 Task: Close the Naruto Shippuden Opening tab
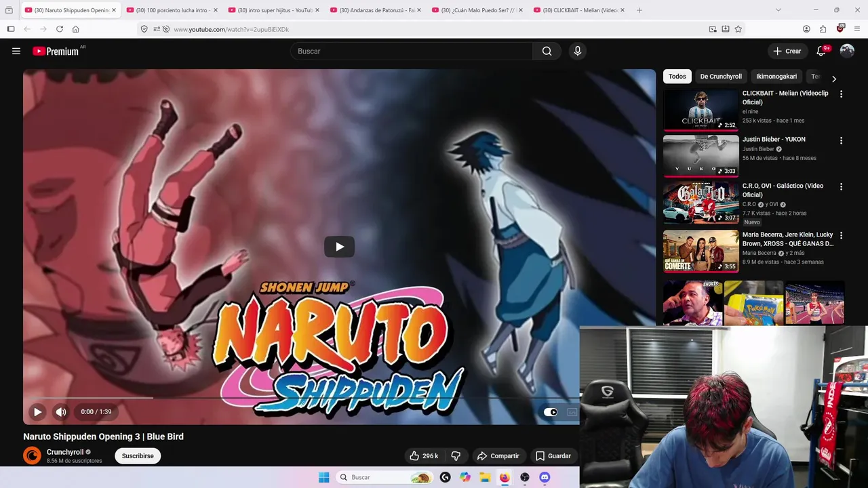click(x=114, y=10)
